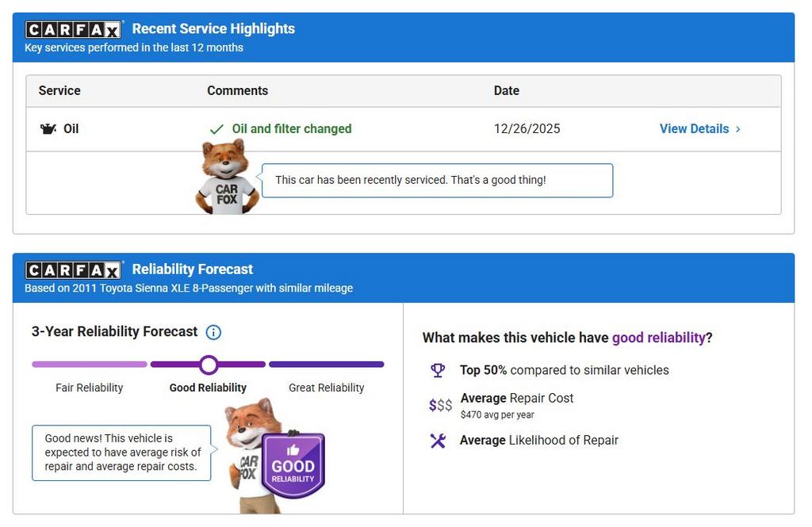Viewport: 812px width, 527px height.
Task: Select the Fair Reliability bar segment
Action: [89, 365]
